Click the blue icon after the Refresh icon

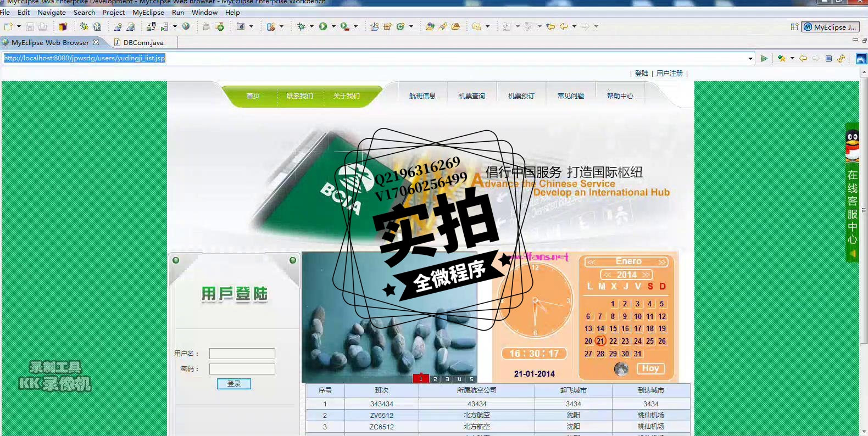pos(861,59)
